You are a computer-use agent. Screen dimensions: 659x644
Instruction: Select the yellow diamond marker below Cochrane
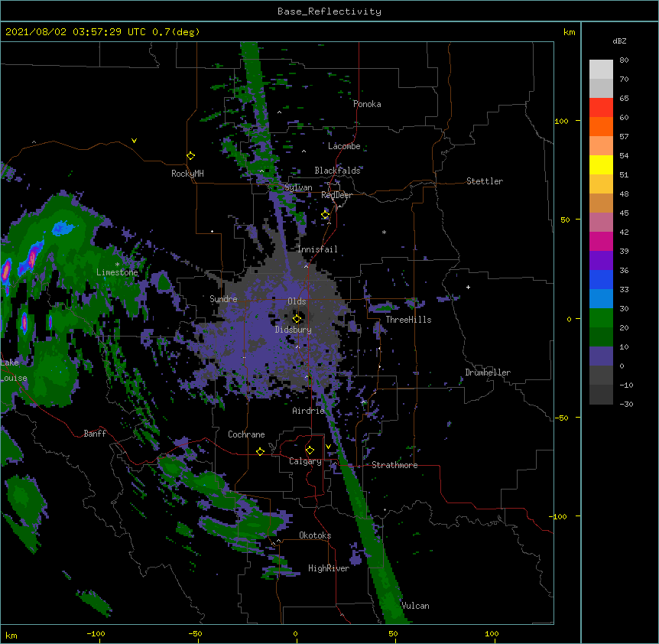click(260, 451)
